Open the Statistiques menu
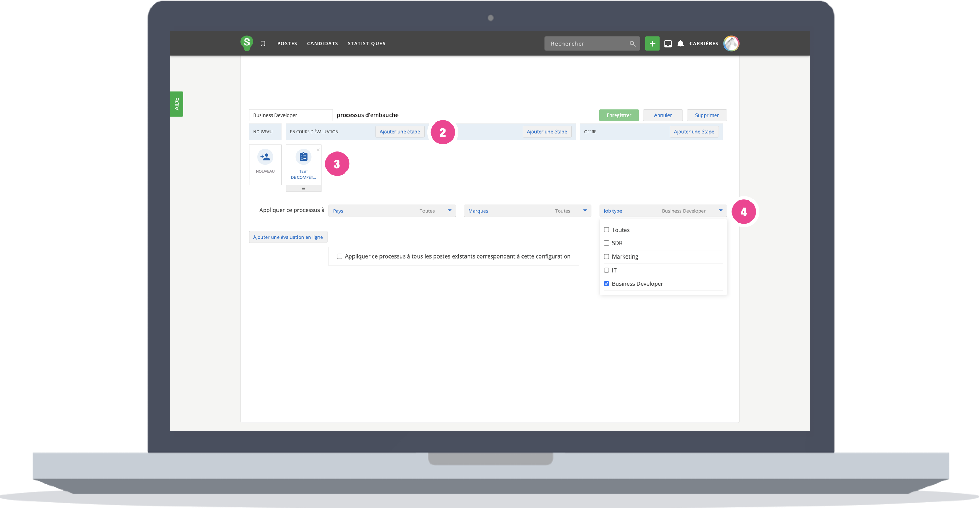 (366, 44)
